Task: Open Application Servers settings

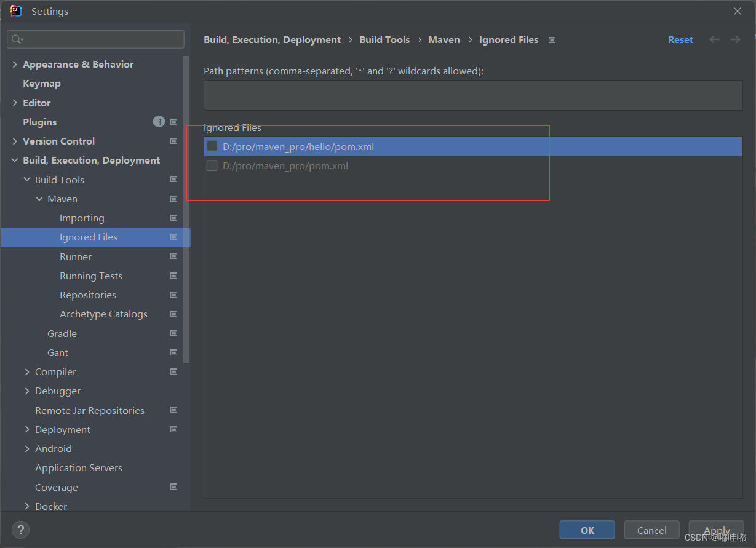Action: click(x=79, y=467)
